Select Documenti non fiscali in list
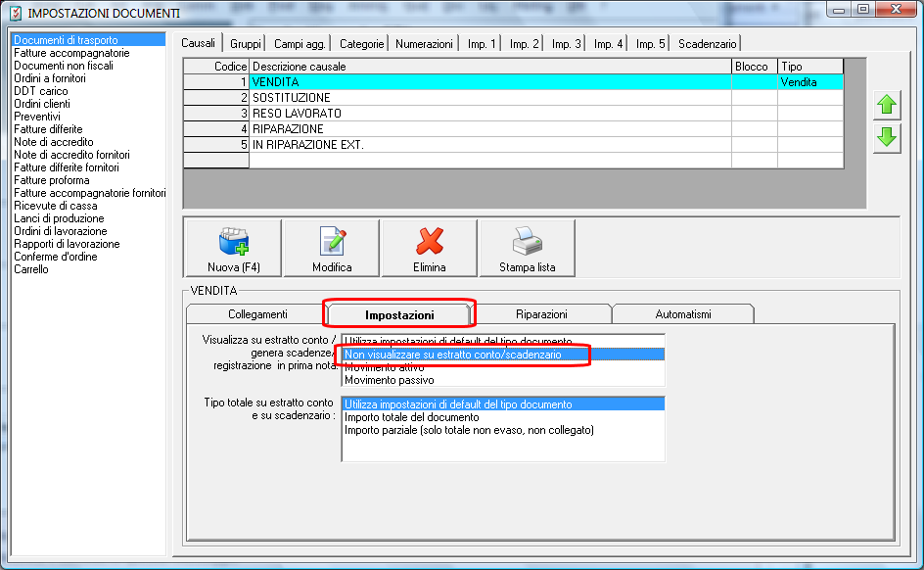This screenshot has width=924, height=570. click(x=88, y=66)
